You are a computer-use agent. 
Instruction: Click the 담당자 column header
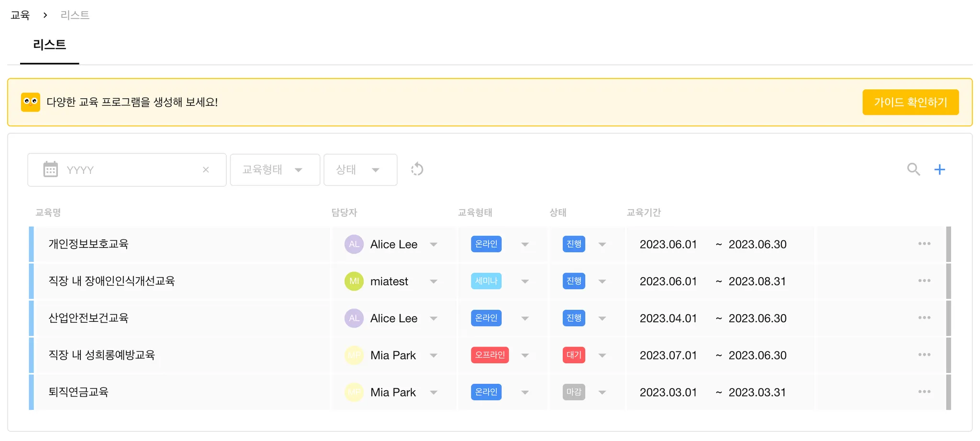point(344,212)
